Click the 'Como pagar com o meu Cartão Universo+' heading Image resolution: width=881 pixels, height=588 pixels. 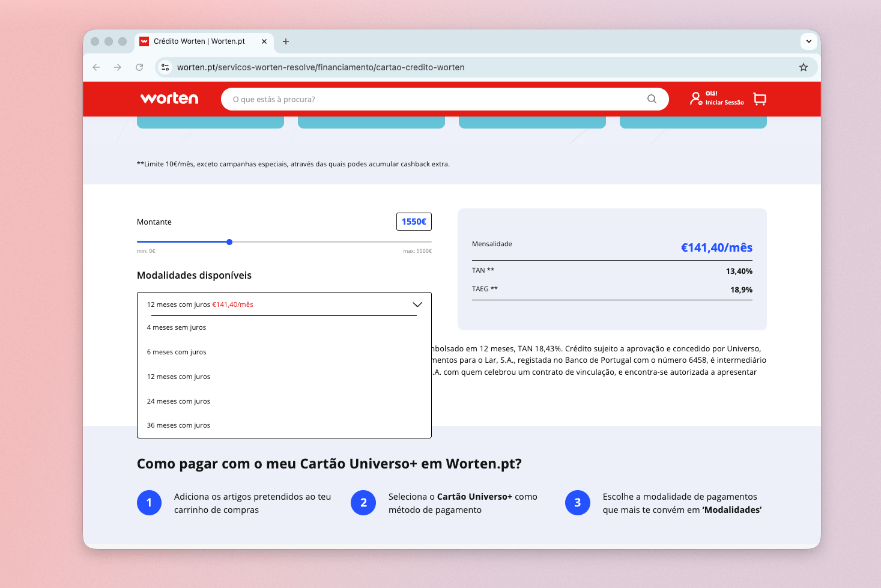[329, 464]
